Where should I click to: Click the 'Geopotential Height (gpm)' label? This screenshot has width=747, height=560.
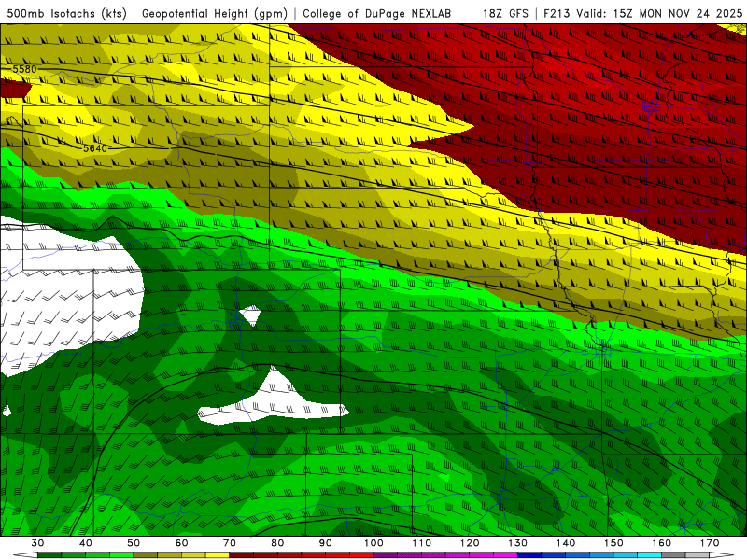[215, 13]
